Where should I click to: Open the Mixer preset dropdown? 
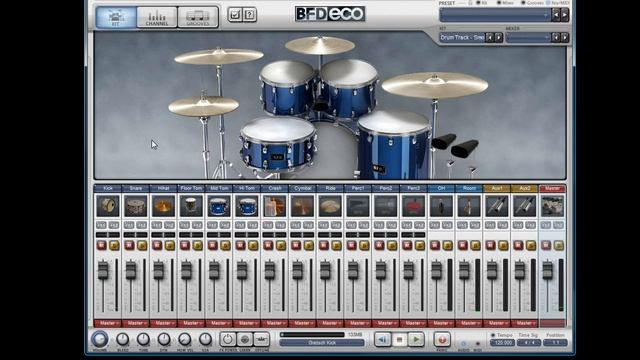click(528, 38)
